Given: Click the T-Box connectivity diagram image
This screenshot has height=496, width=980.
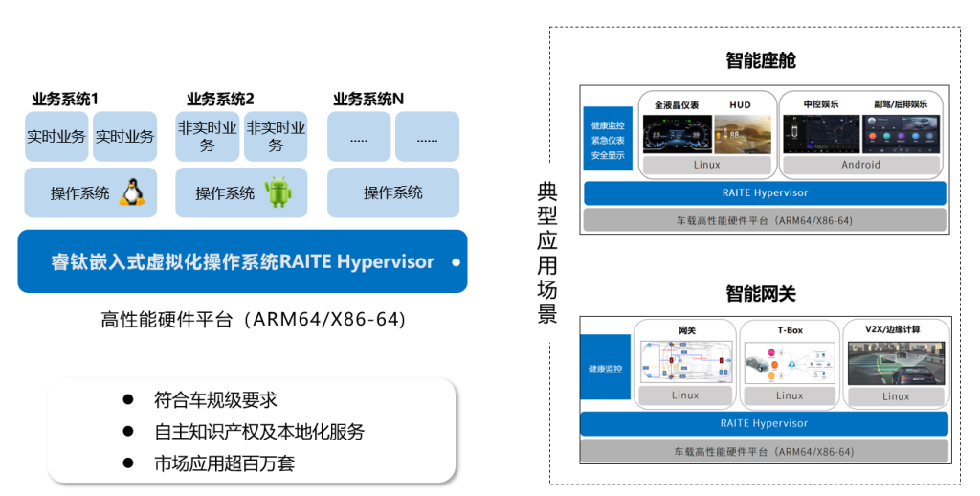Looking at the screenshot, I should coord(790,363).
